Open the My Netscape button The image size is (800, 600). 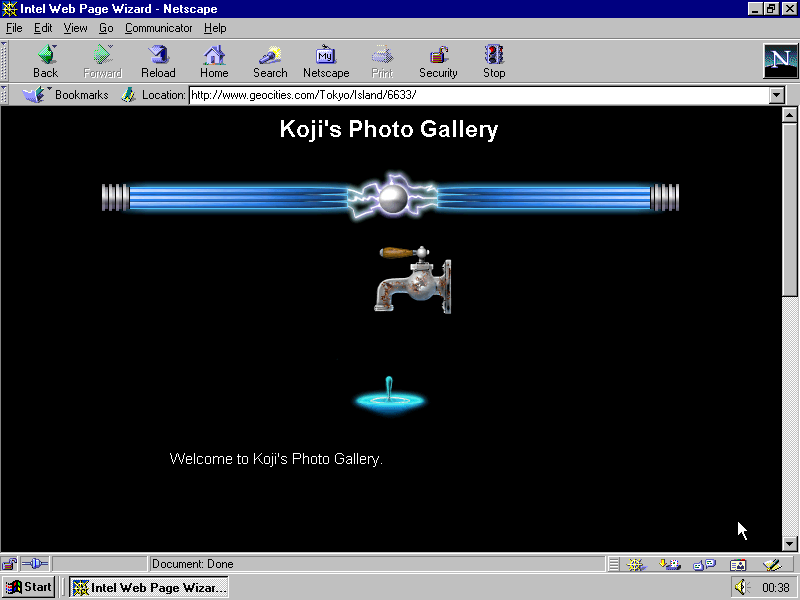coord(326,61)
